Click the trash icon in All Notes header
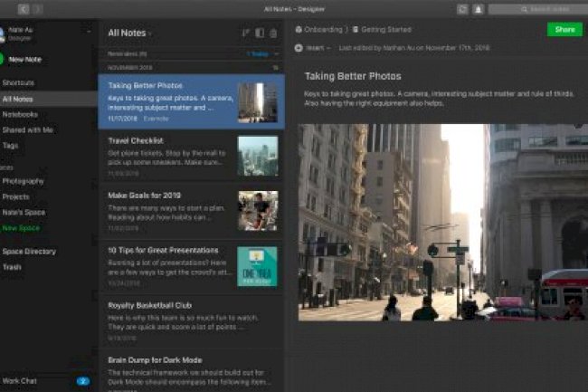The image size is (588, 392). [x=274, y=33]
